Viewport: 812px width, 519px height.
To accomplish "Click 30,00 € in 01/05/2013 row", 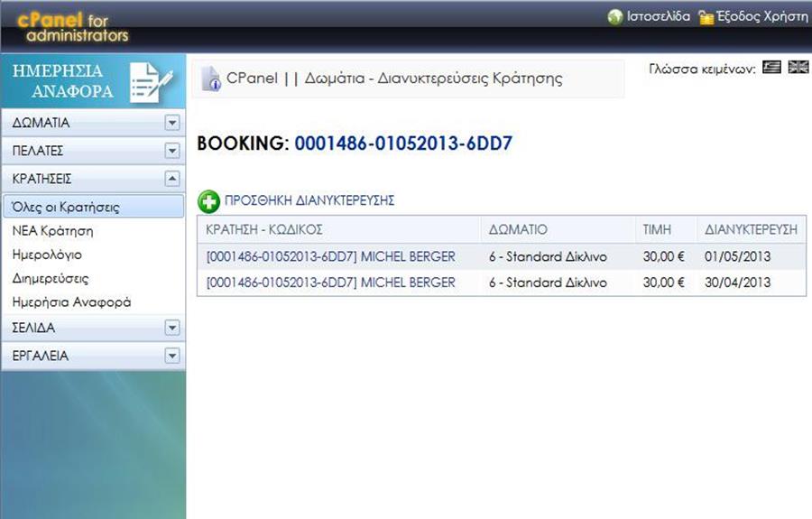I will pyautogui.click(x=663, y=256).
